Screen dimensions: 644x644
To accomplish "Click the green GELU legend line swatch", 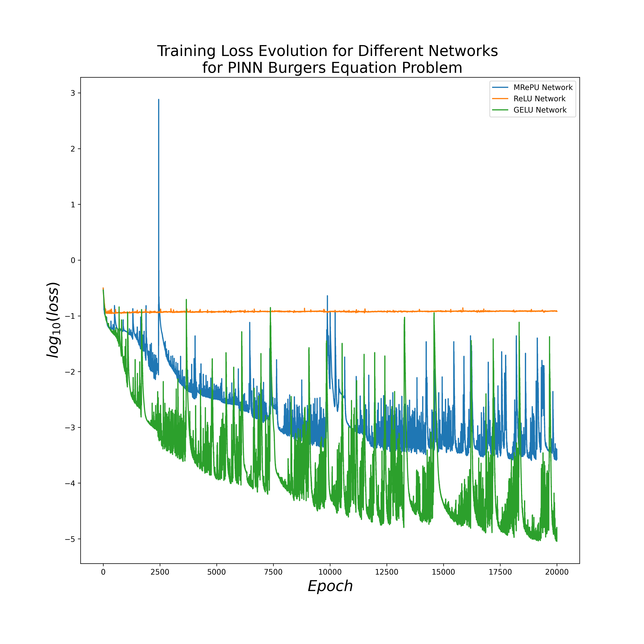I will click(500, 110).
